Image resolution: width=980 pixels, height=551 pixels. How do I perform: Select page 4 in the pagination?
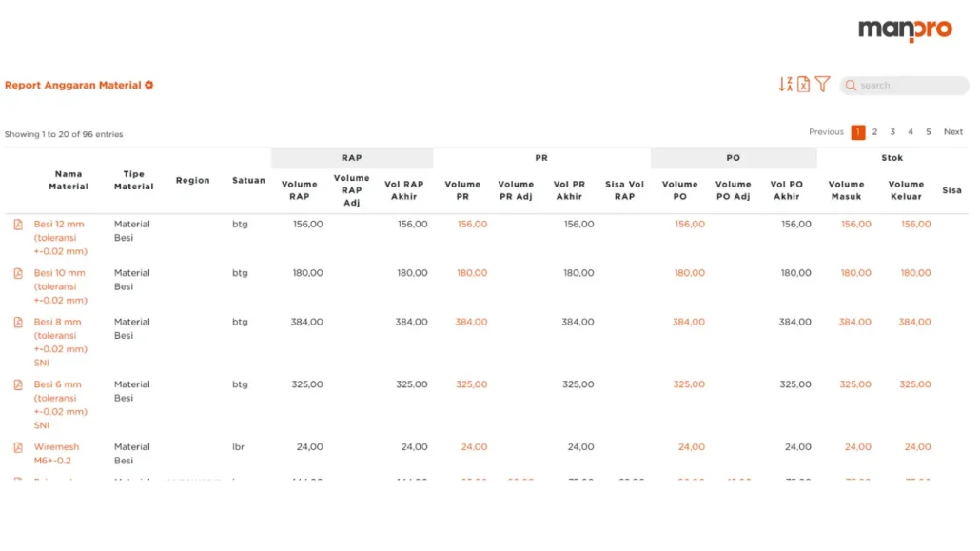tap(910, 132)
